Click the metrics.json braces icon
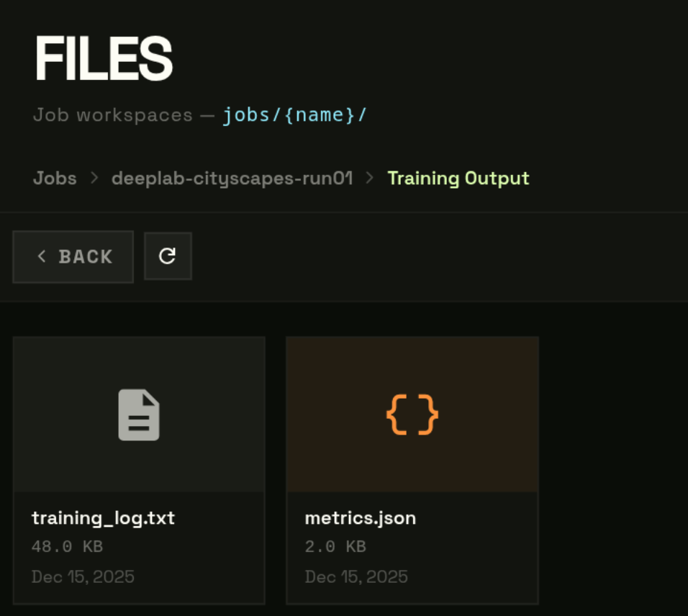The image size is (688, 616). coord(412,415)
